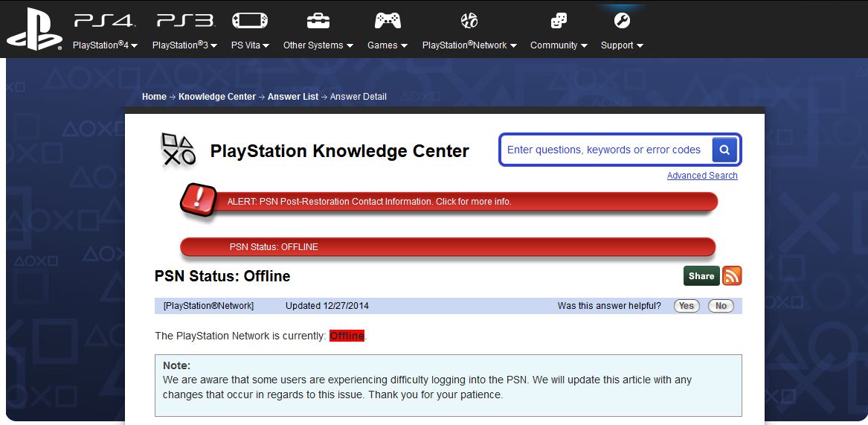Screen dimensions: 868x425
Task: Click the Other Systems briefcase icon
Action: coord(318,21)
